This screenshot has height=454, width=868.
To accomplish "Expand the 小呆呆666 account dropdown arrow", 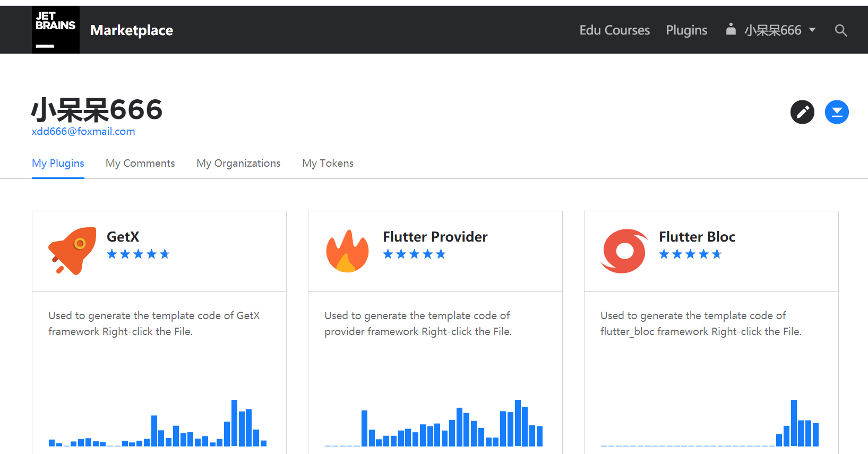I will pos(812,30).
